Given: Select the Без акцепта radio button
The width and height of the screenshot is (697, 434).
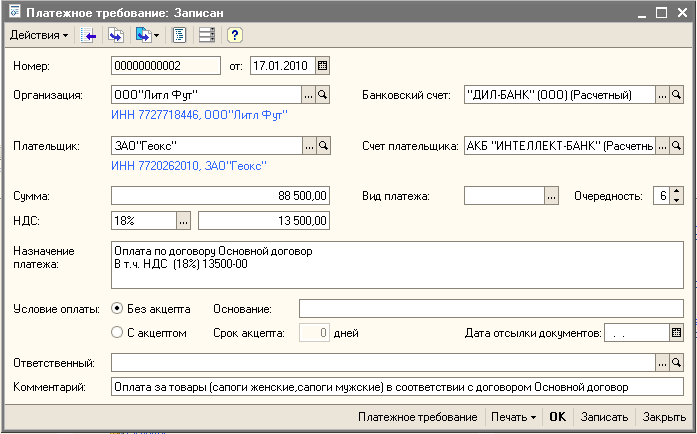Looking at the screenshot, I should pos(117,308).
